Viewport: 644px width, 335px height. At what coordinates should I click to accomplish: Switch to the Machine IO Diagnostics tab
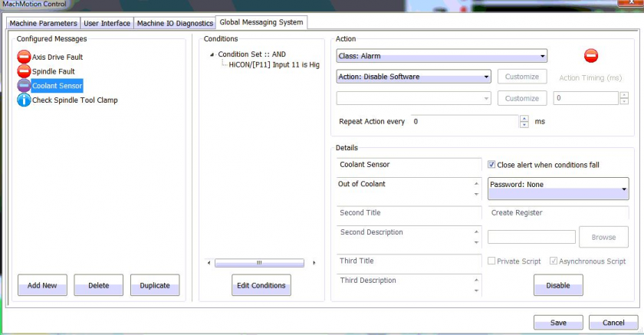coord(175,24)
